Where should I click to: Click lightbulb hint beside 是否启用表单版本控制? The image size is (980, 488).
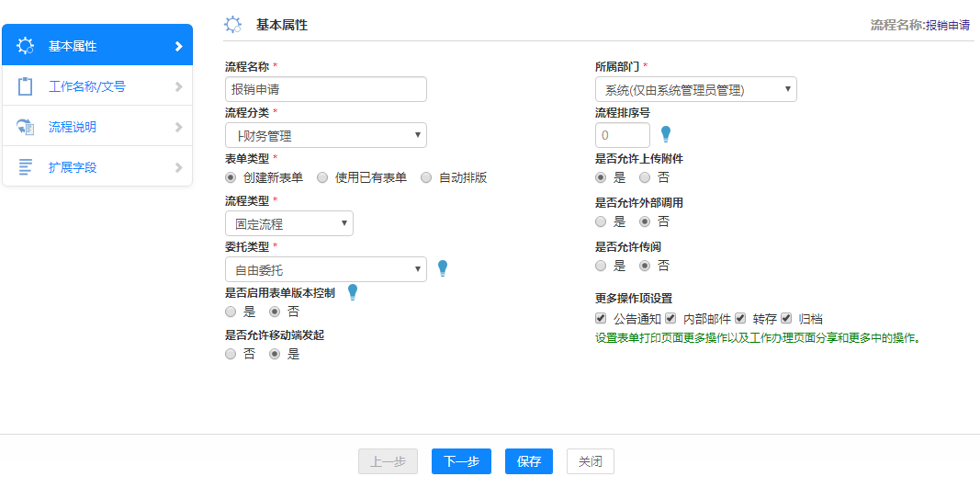pos(352,292)
